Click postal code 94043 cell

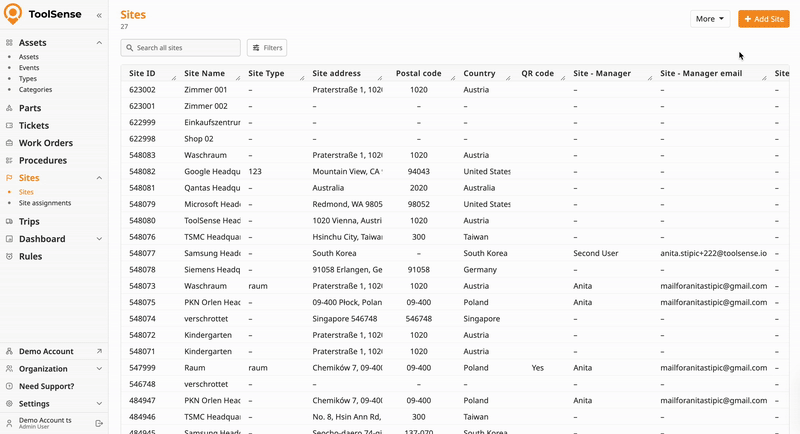click(x=418, y=171)
